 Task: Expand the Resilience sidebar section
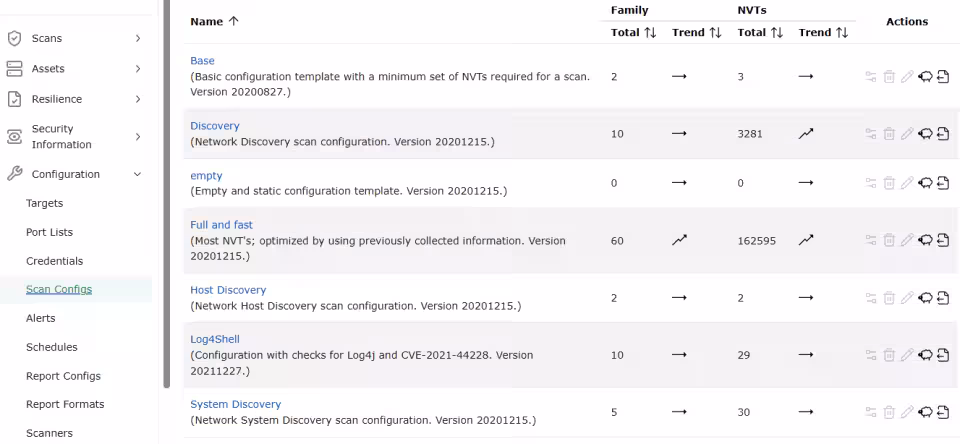coord(138,99)
